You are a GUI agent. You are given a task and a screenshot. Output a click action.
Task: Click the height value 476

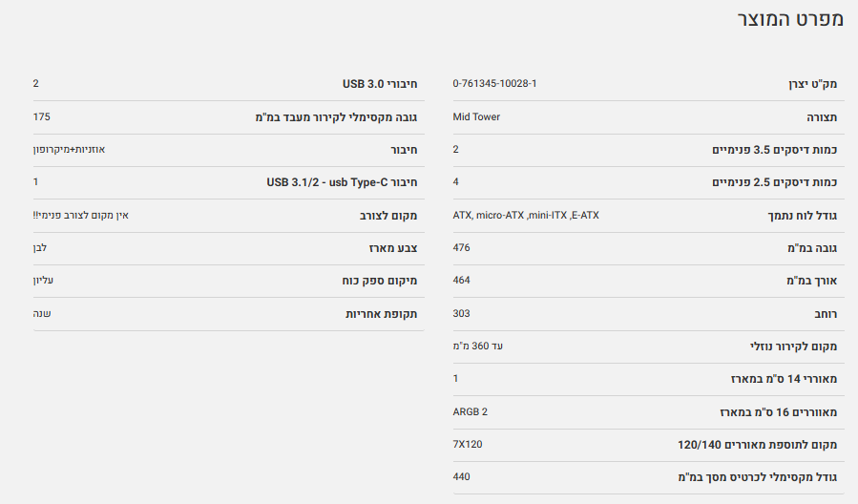coord(461,248)
